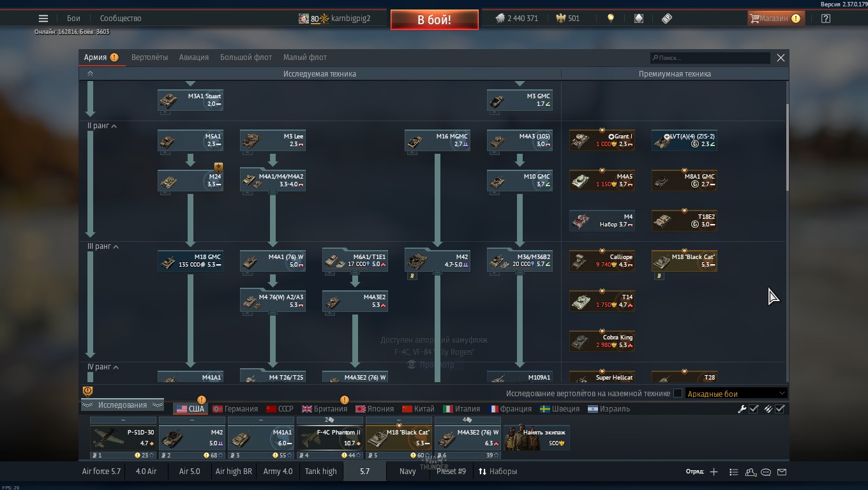
Task: Select the M3A1 Stuart tank card
Action: pos(190,100)
